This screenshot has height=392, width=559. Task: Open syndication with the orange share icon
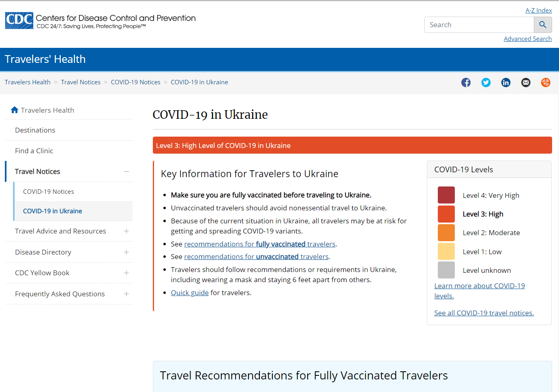[x=546, y=82]
